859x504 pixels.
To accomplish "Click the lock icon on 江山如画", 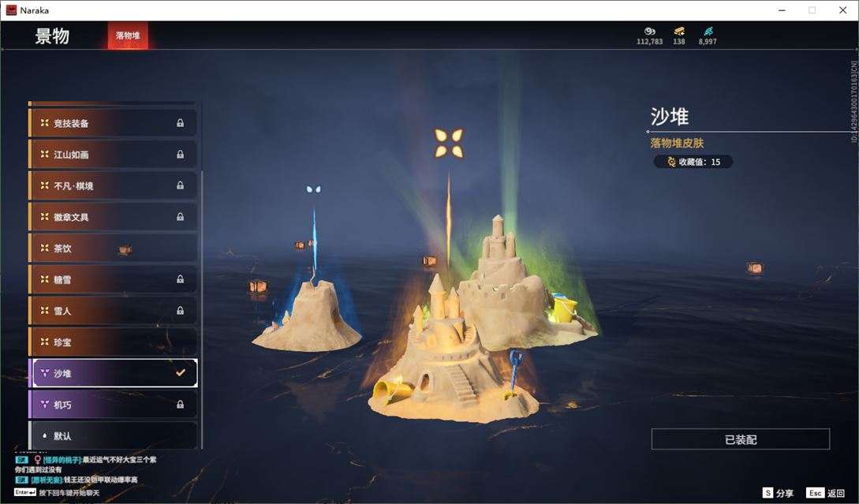I will (x=180, y=155).
